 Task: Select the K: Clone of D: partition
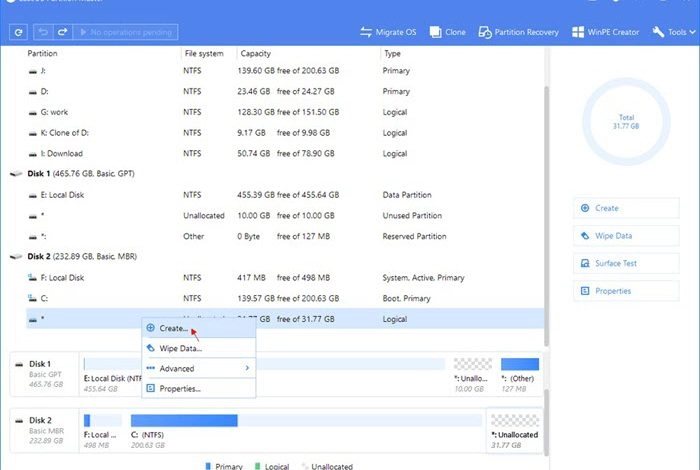click(285, 133)
